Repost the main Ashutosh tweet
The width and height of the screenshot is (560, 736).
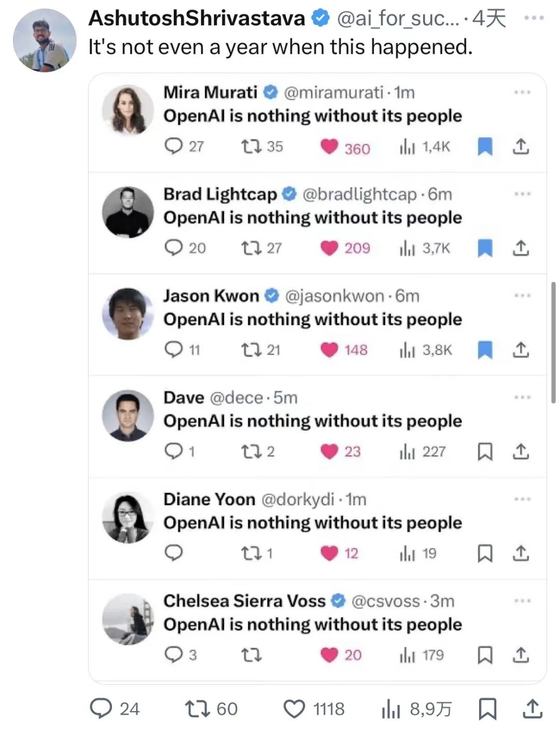198,709
